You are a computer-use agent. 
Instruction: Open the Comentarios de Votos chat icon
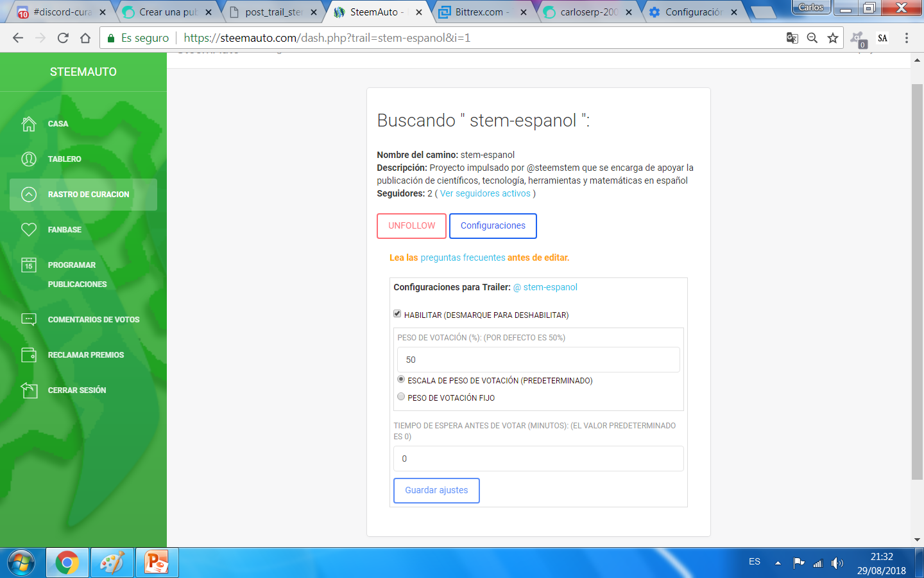tap(29, 319)
